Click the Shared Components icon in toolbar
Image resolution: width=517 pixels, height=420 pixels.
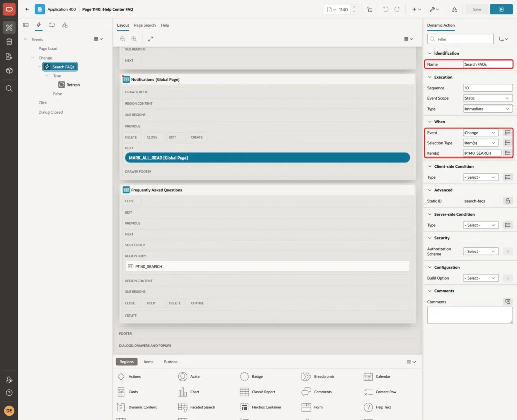(x=455, y=9)
